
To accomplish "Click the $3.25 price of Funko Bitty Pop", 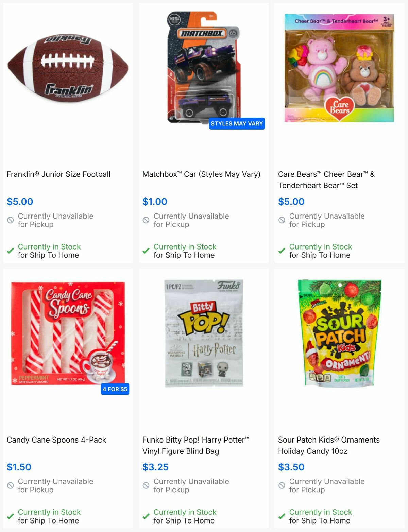I will tap(155, 467).
